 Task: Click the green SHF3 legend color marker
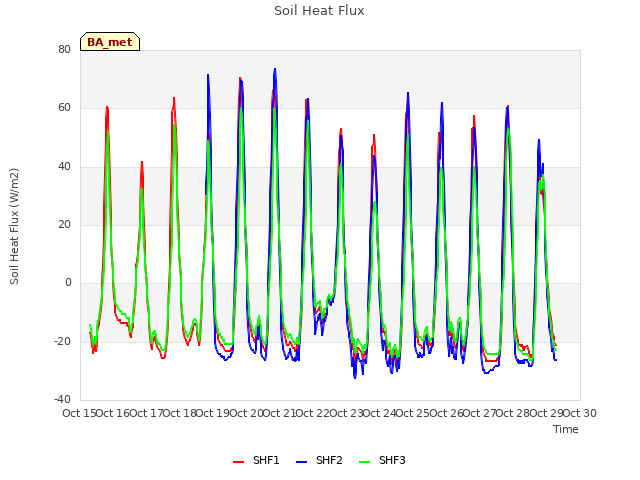(364, 462)
